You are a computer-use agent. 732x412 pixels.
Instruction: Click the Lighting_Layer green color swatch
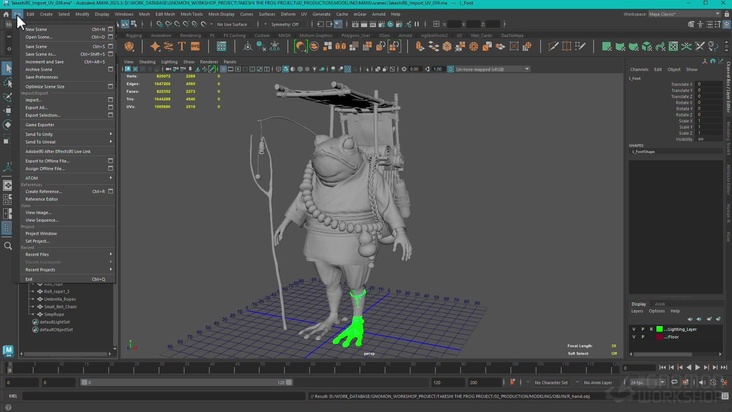pos(659,329)
